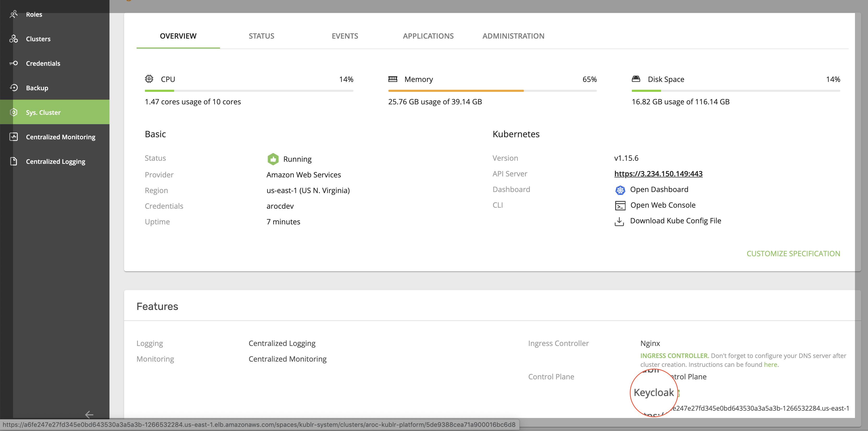Click Customize Specification
The image size is (868, 431).
click(793, 254)
